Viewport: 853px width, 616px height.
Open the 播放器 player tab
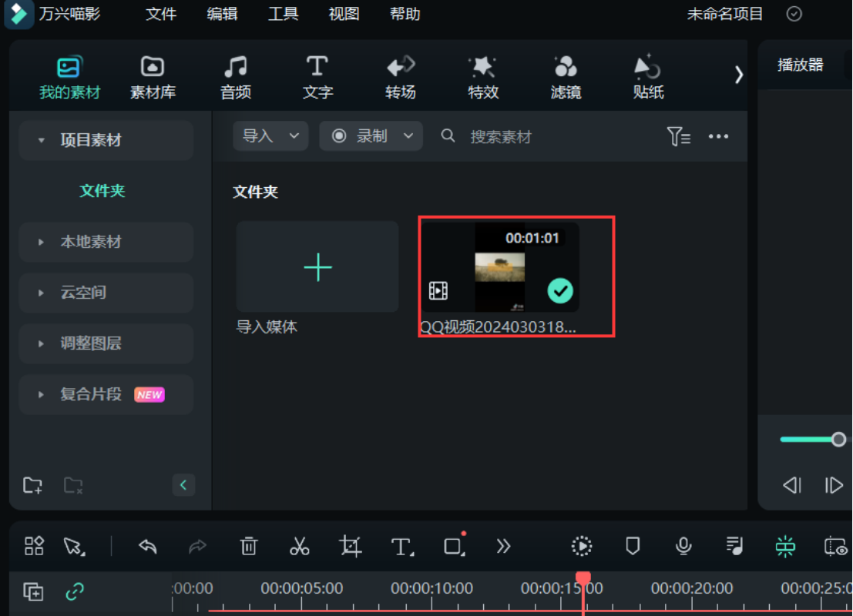click(x=801, y=65)
